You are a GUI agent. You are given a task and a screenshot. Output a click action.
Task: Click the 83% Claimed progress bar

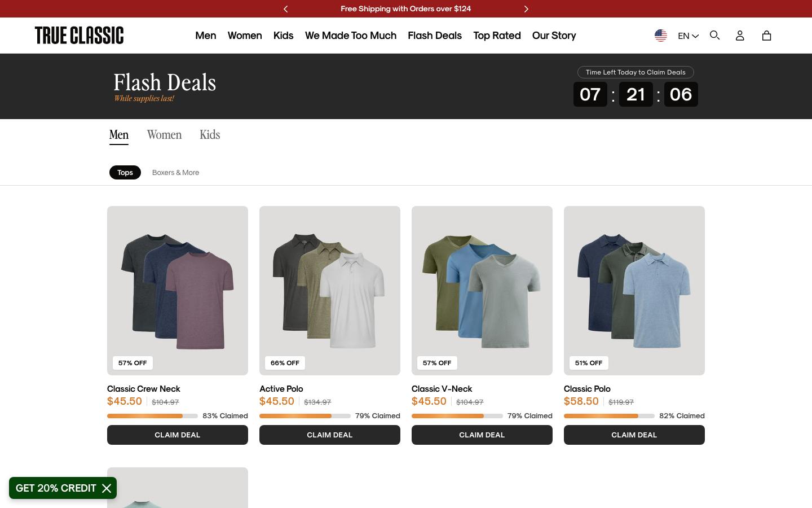point(152,416)
